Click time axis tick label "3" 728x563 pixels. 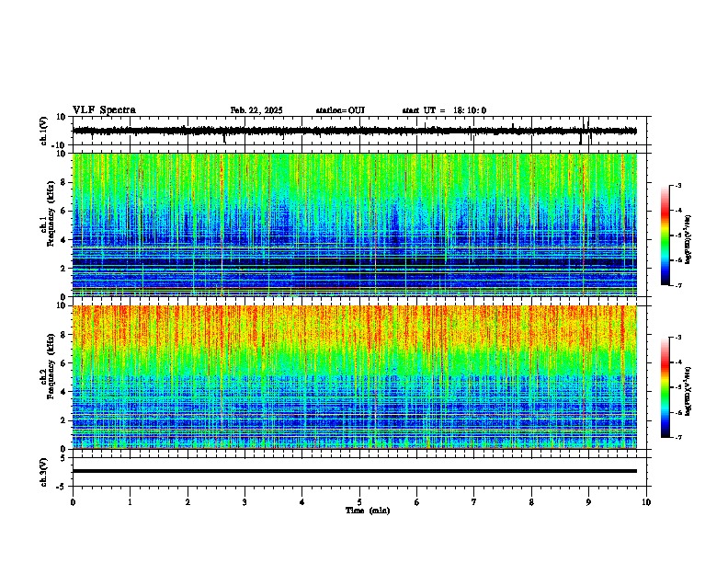[x=245, y=502]
